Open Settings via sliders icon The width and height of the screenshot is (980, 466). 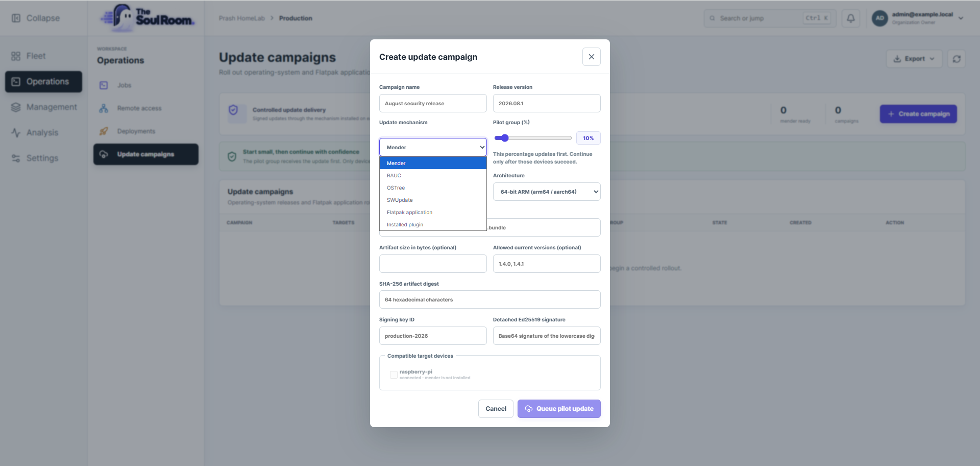(x=16, y=158)
